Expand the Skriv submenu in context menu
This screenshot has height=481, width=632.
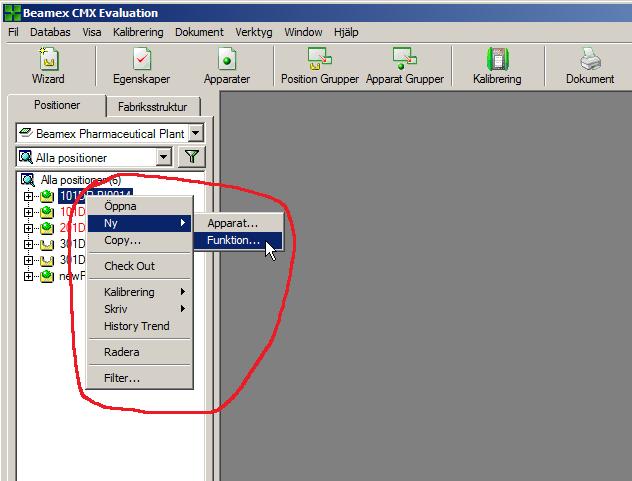[183, 309]
